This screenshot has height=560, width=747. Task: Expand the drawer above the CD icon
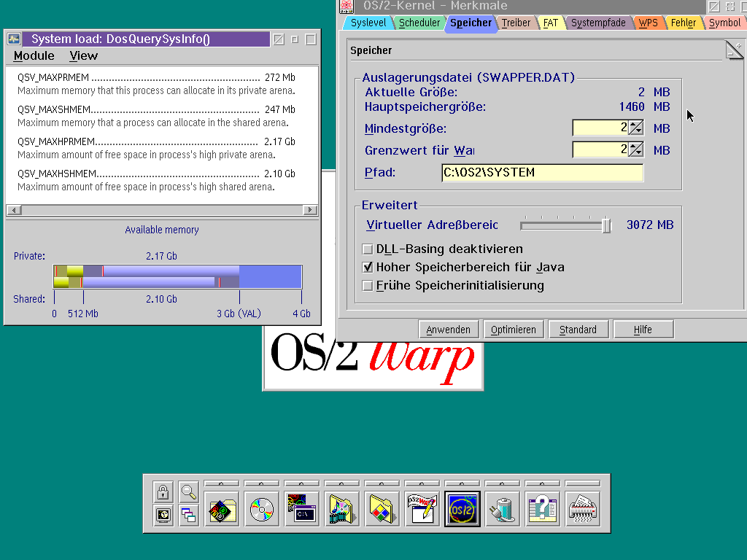coord(262,483)
